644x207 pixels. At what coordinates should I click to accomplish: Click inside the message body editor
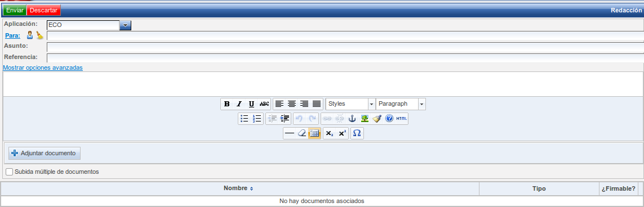pos(323,84)
